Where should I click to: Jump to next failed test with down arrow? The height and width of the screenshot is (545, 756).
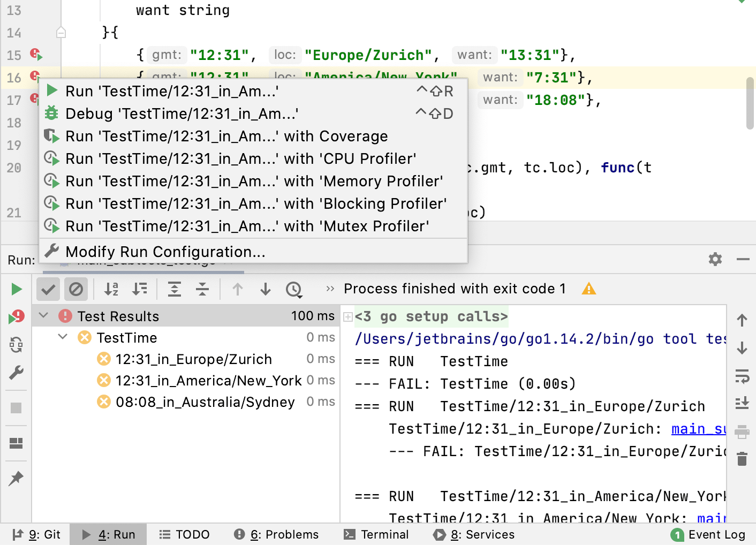click(x=265, y=289)
